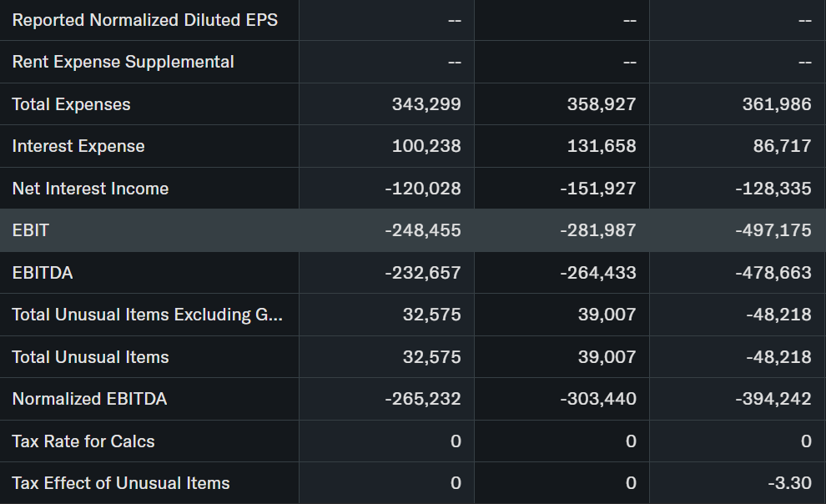Screen dimensions: 826x504
Task: Click the Net Interest Income label
Action: click(x=90, y=189)
